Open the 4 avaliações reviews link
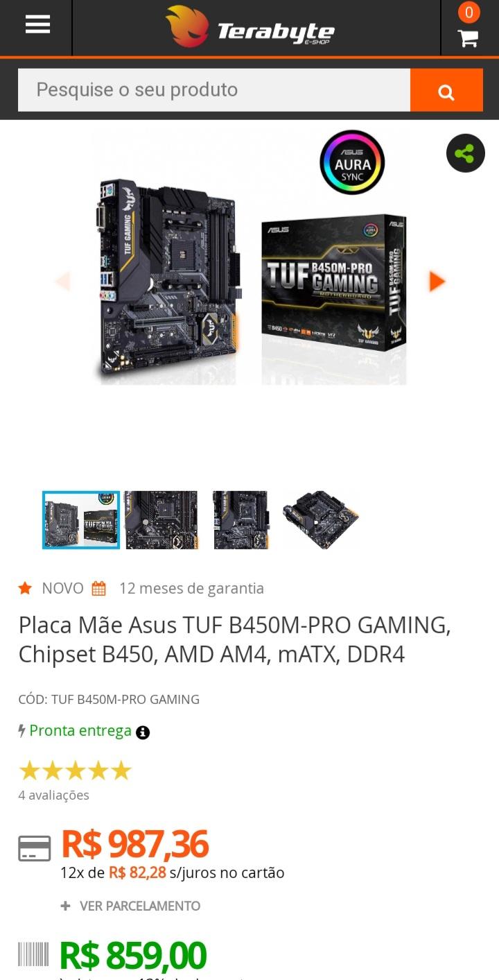Viewport: 499px width, 980px height. point(54,795)
